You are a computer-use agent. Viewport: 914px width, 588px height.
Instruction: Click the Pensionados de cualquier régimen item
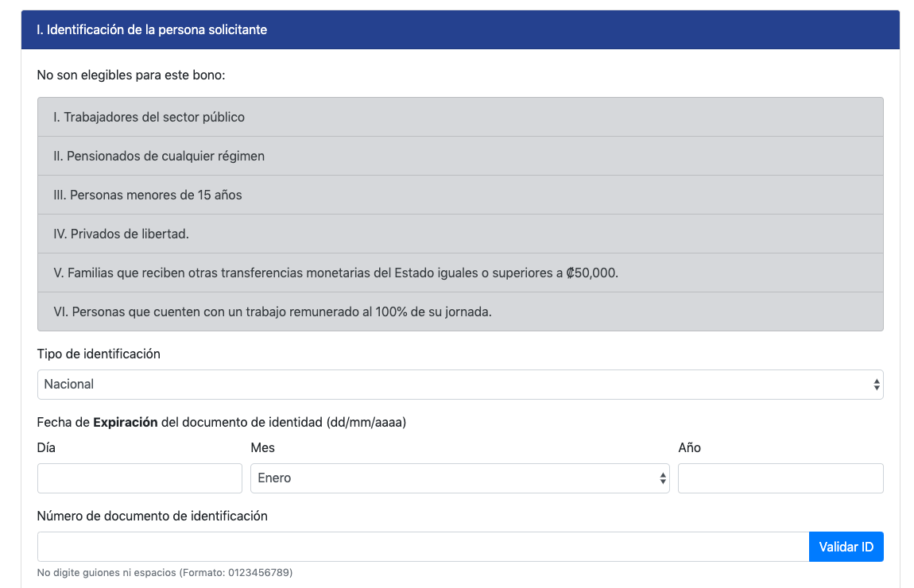click(159, 157)
